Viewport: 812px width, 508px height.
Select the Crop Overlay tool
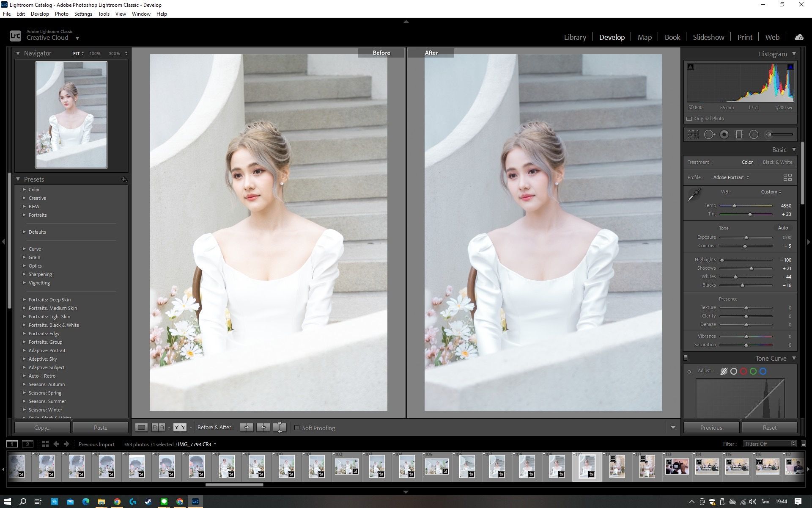693,135
